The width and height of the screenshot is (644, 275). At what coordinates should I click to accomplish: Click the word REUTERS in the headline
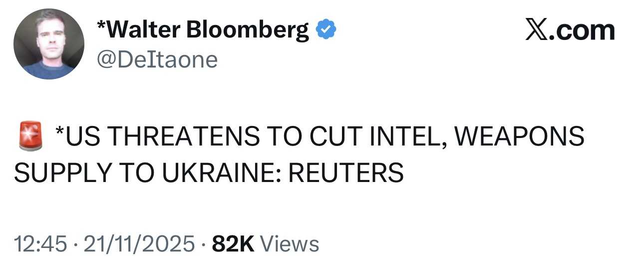click(346, 172)
